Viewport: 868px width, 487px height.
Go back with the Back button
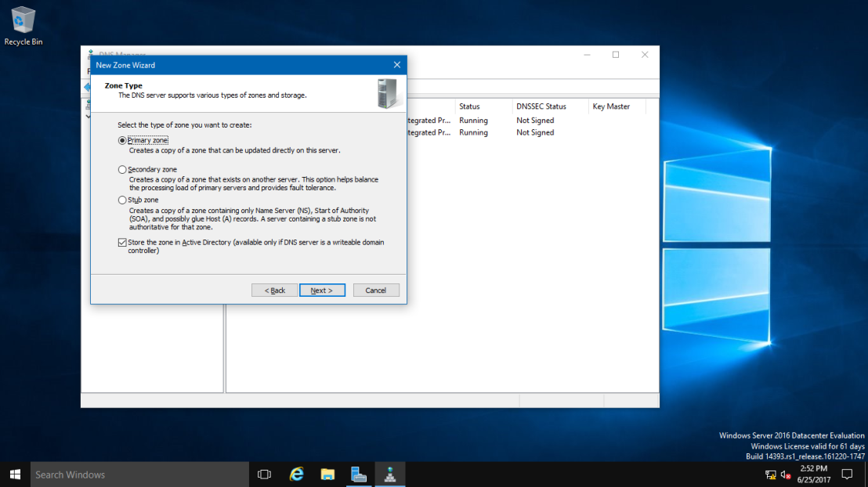tap(274, 290)
